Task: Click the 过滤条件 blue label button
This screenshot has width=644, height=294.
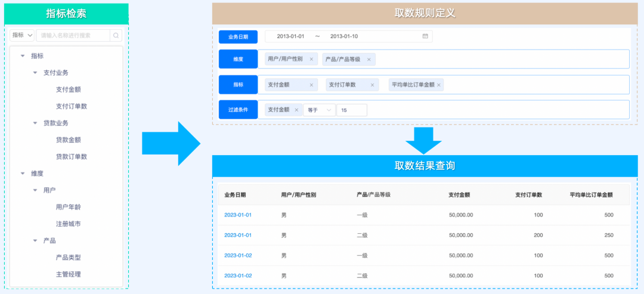Action: pos(238,110)
